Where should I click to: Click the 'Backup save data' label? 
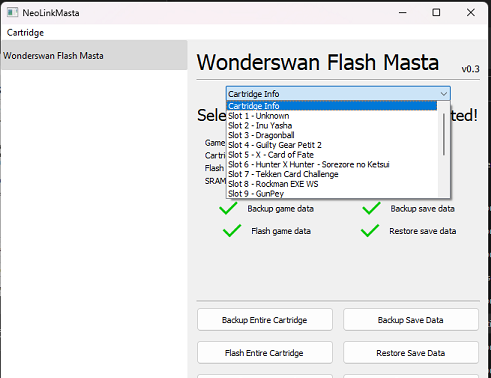(x=422, y=209)
